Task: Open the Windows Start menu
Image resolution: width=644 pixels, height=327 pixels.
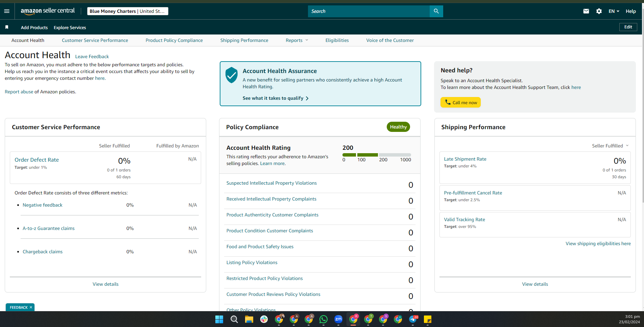Action: [x=219, y=319]
